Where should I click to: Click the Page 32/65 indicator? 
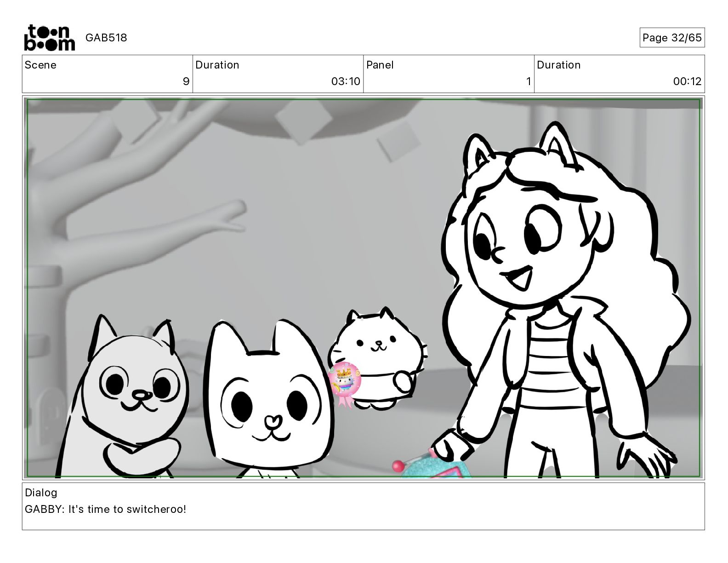pyautogui.click(x=672, y=38)
